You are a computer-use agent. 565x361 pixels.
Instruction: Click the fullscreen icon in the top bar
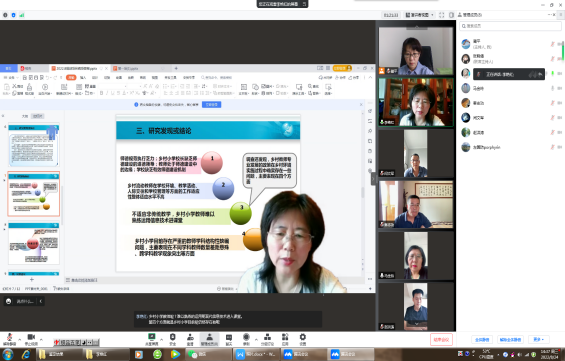tap(442, 15)
